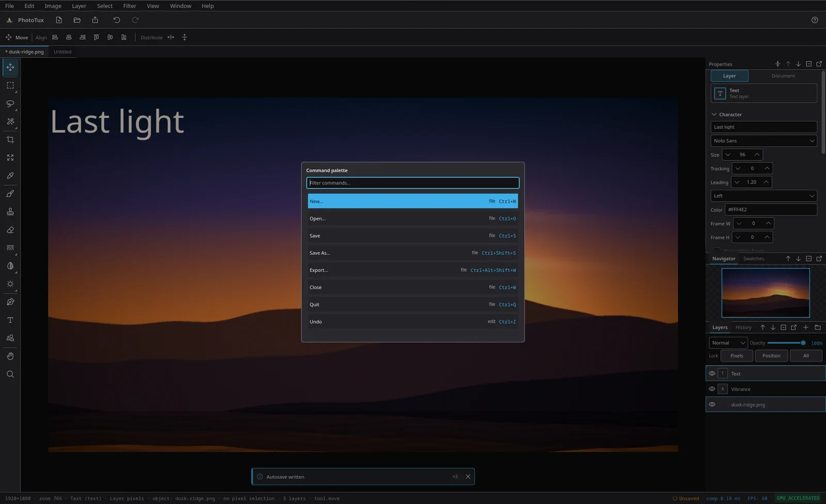Choose Quit in command palette
Image resolution: width=826 pixels, height=504 pixels.
click(x=413, y=304)
